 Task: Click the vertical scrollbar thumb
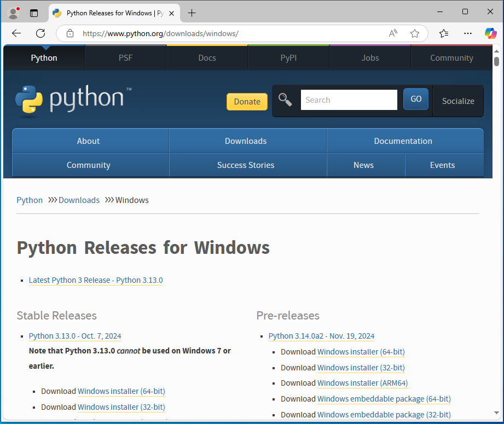click(x=496, y=61)
